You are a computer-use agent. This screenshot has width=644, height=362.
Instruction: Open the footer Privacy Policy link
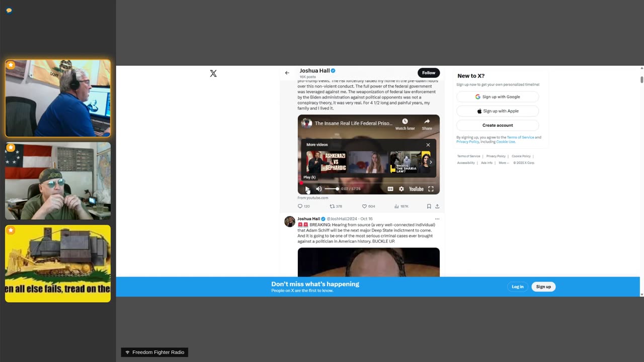click(x=496, y=156)
